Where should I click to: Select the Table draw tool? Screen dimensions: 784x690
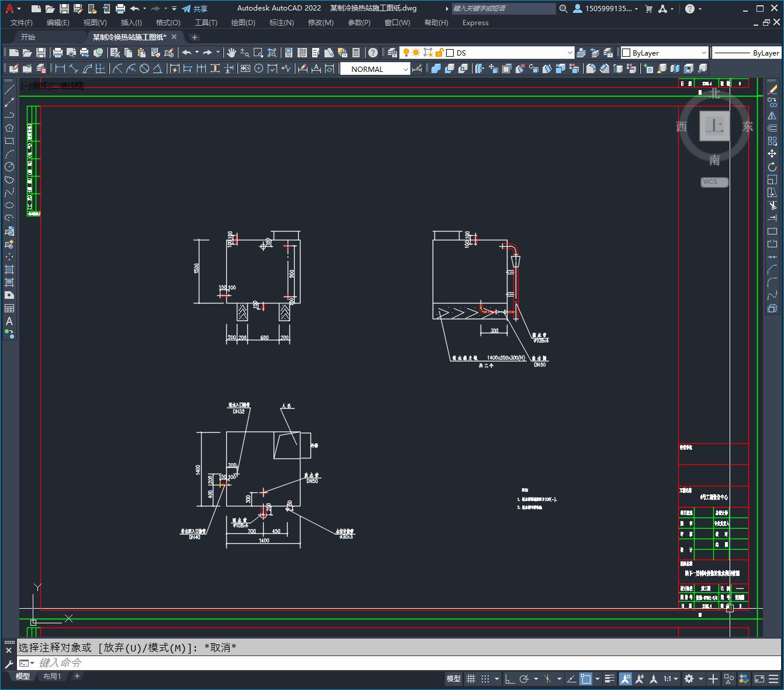coord(9,308)
